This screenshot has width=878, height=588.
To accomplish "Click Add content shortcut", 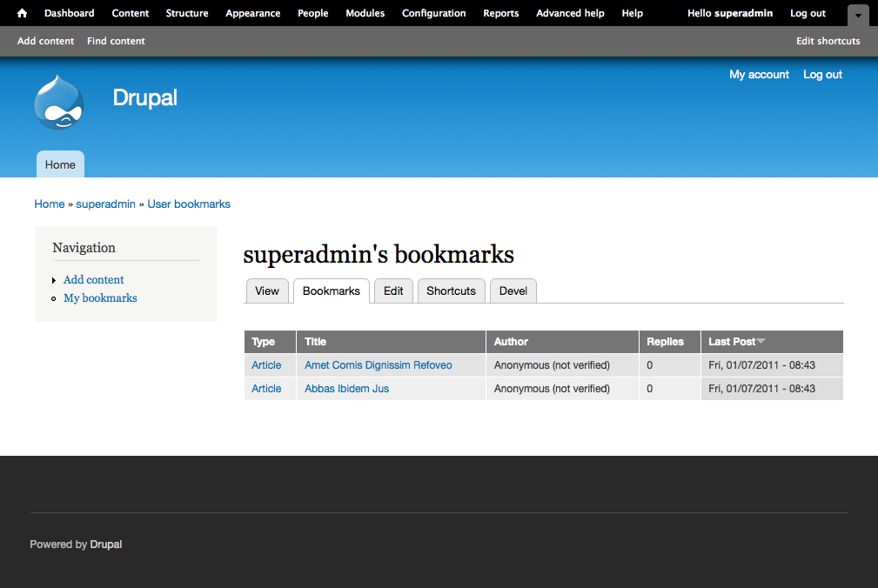I will click(x=45, y=41).
